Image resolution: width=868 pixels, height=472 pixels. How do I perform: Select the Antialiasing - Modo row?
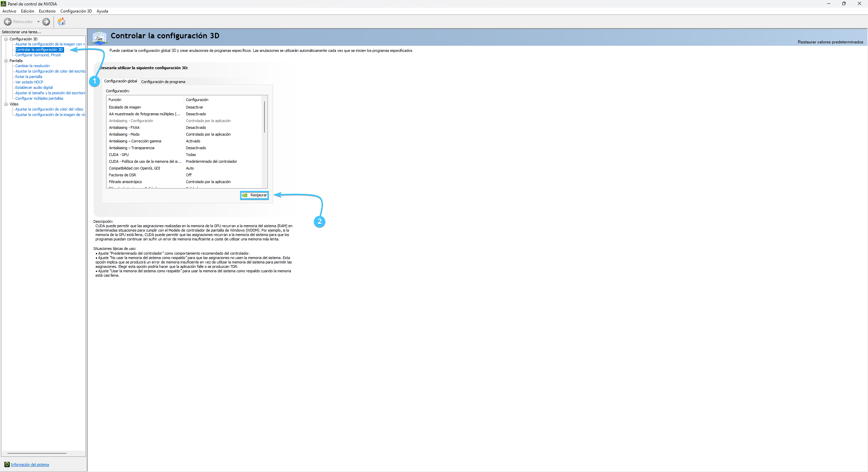click(x=185, y=134)
